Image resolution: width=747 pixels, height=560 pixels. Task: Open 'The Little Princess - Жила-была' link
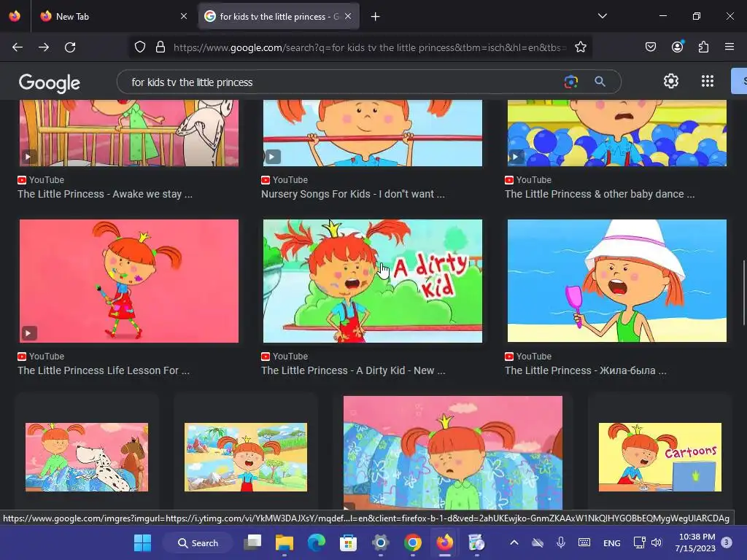click(x=586, y=370)
